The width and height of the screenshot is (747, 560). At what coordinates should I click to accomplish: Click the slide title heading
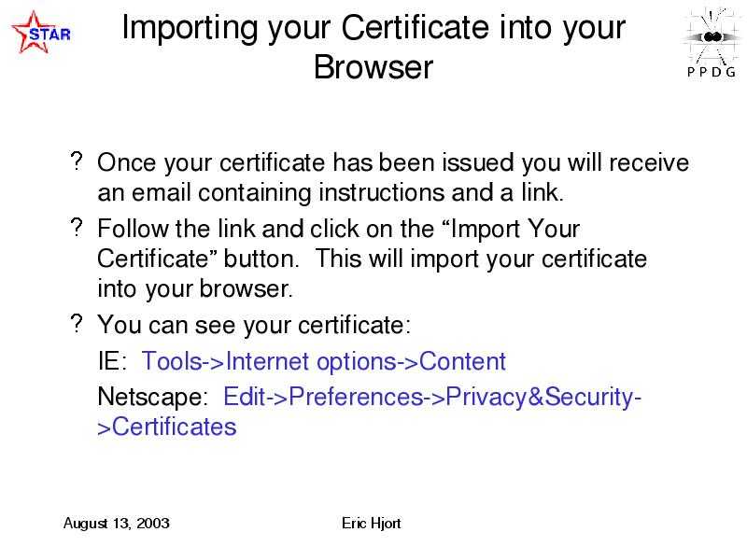373,47
